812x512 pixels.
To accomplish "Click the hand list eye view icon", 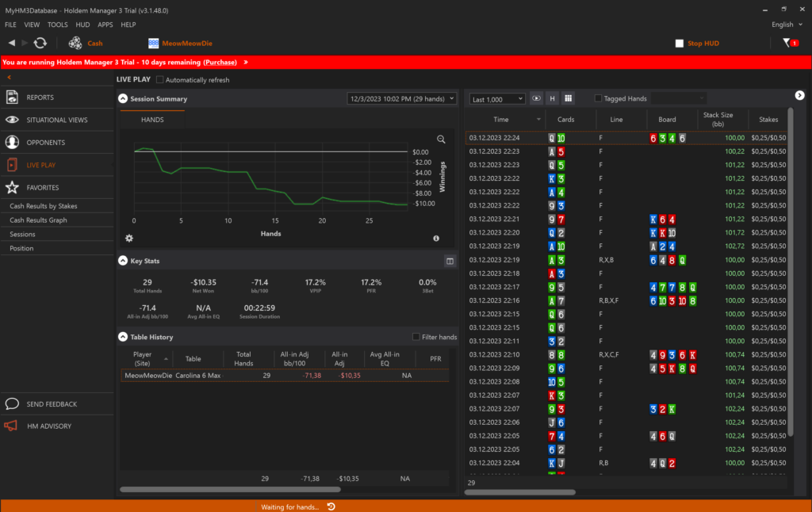I will [536, 98].
